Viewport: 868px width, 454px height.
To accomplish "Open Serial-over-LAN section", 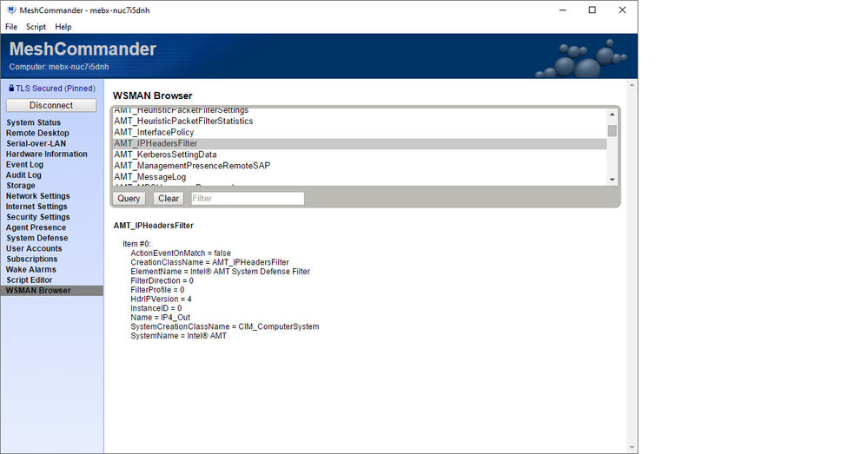I will pyautogui.click(x=36, y=144).
